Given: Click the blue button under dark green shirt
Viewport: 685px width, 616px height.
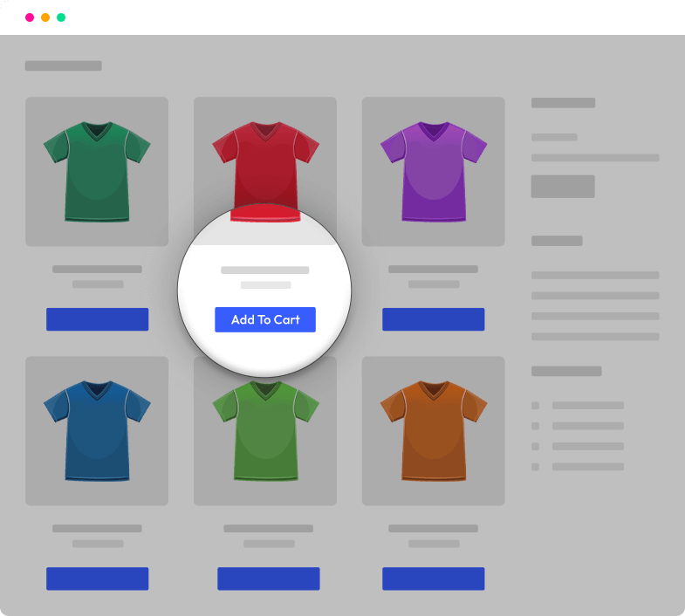Looking at the screenshot, I should (x=98, y=319).
